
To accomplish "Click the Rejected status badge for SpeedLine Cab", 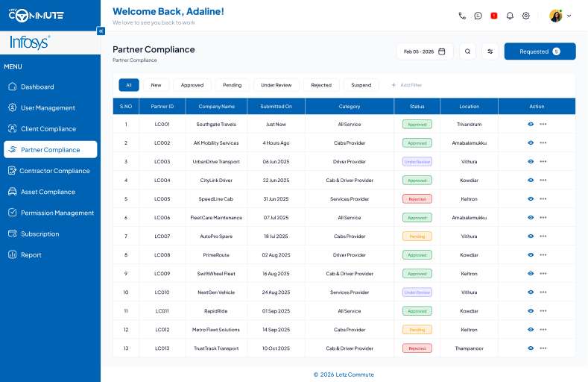I will click(x=417, y=199).
